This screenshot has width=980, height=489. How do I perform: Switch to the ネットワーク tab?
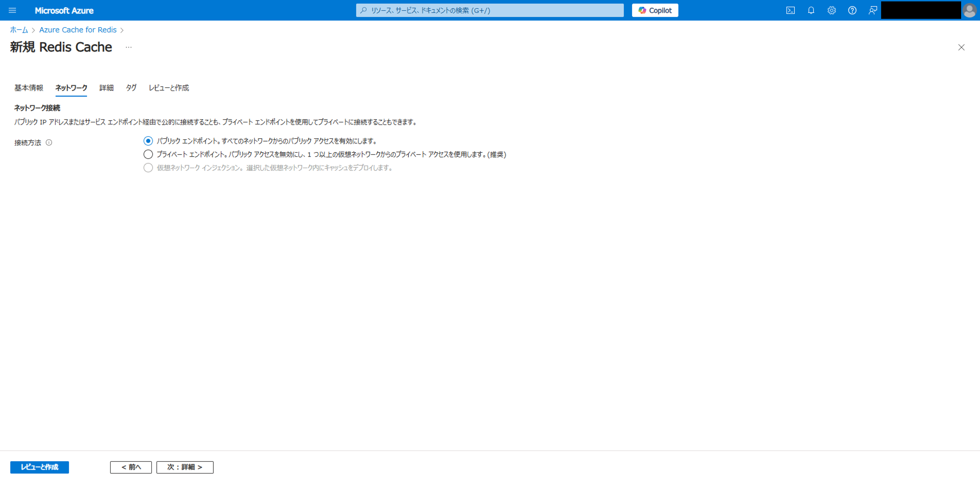(x=71, y=88)
